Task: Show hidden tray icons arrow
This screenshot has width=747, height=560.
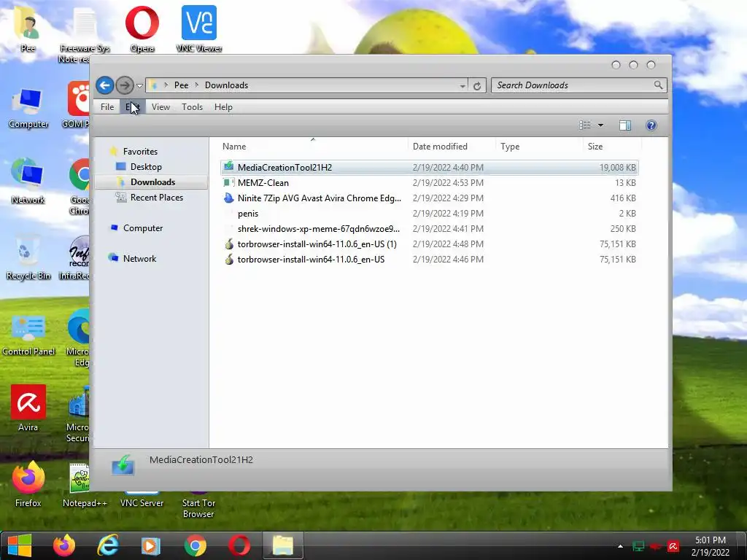Action: 620,546
